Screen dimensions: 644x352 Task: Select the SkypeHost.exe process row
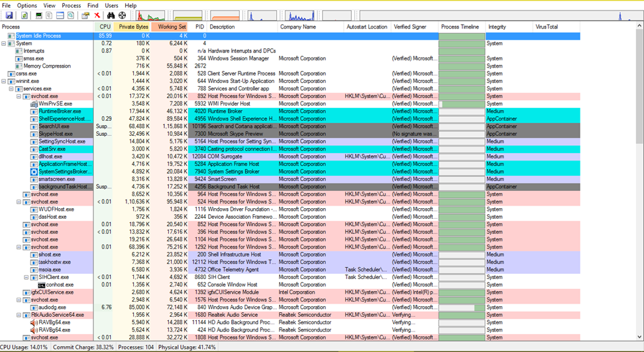(x=290, y=134)
